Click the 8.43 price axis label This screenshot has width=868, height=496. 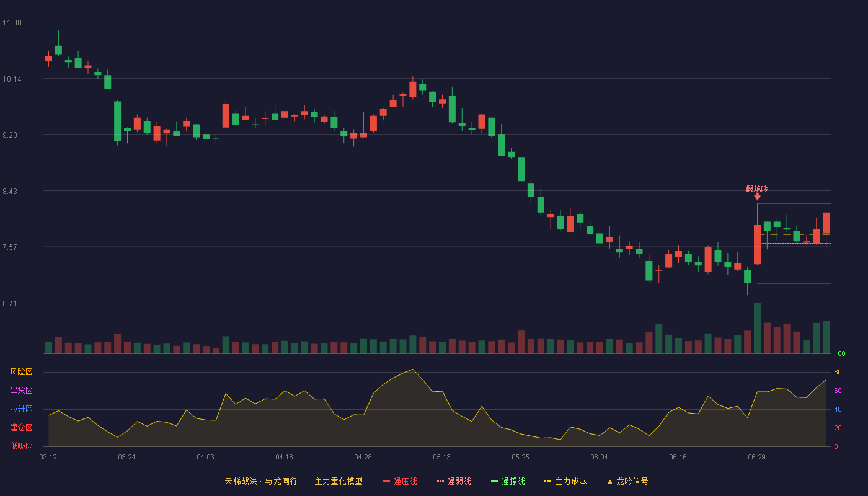pyautogui.click(x=9, y=192)
